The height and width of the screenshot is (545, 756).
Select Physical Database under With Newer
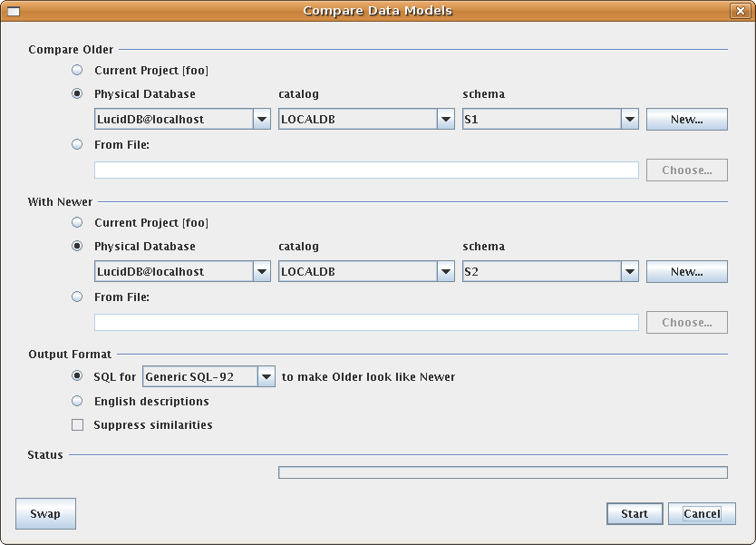77,246
